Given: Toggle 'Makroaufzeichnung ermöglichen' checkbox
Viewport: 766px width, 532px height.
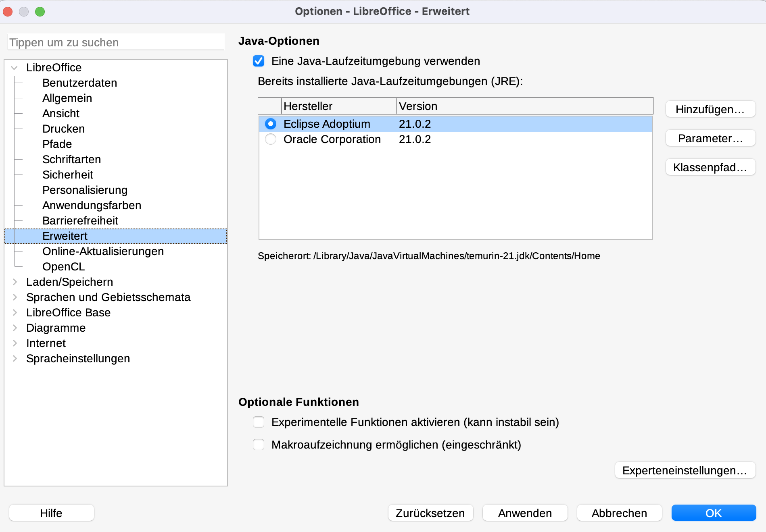Looking at the screenshot, I should (x=259, y=445).
